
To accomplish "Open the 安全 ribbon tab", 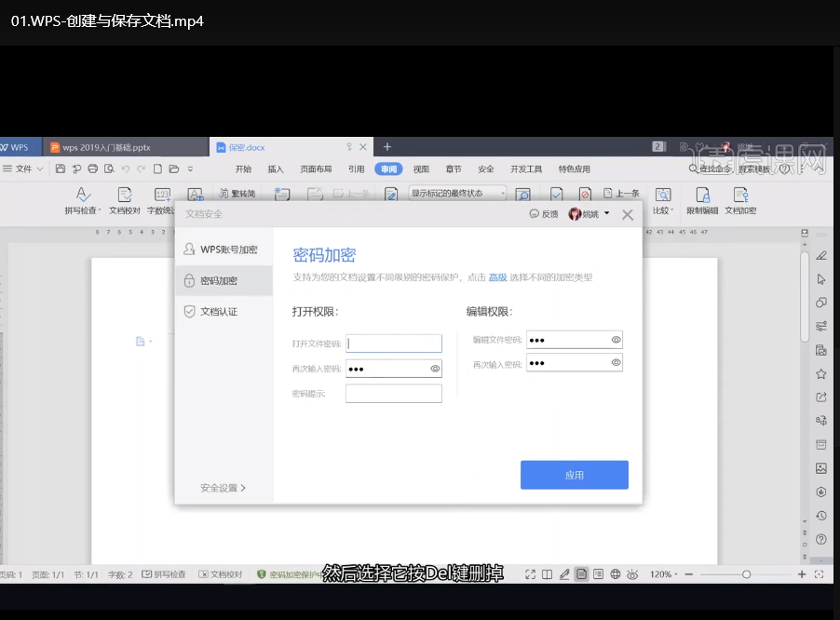I will tap(486, 169).
